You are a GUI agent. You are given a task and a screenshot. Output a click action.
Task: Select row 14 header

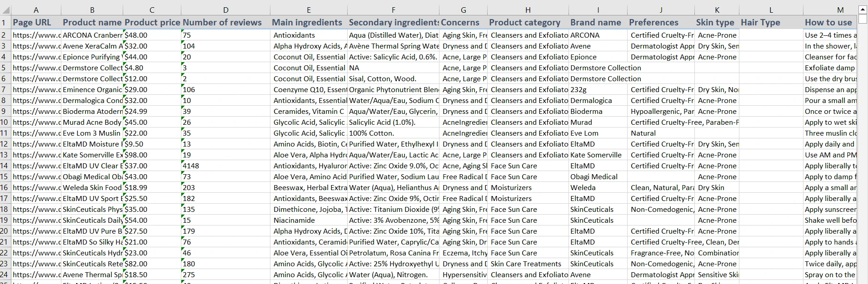coord(5,166)
